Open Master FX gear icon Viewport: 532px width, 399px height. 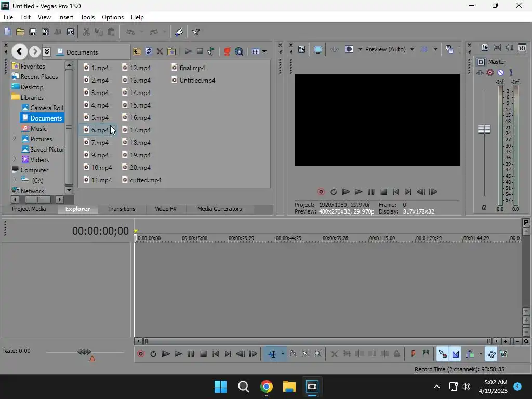tap(490, 72)
